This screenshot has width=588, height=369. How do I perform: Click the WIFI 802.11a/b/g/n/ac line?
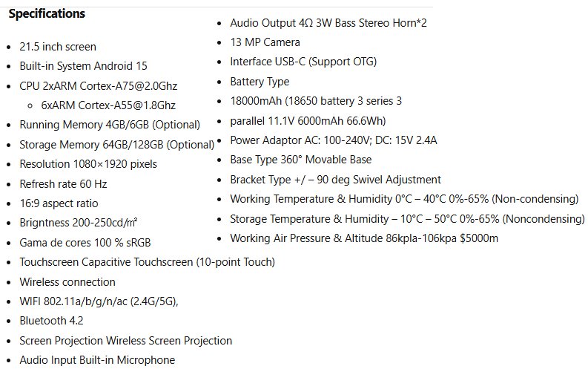click(99, 301)
